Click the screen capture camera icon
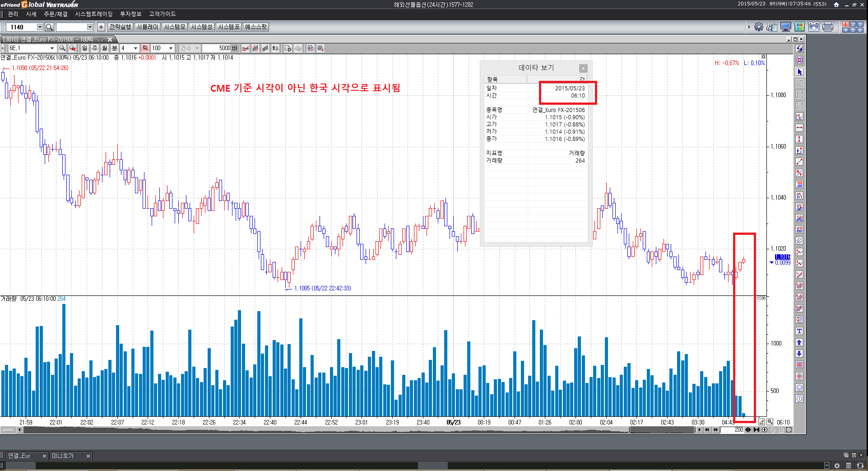 (813, 27)
